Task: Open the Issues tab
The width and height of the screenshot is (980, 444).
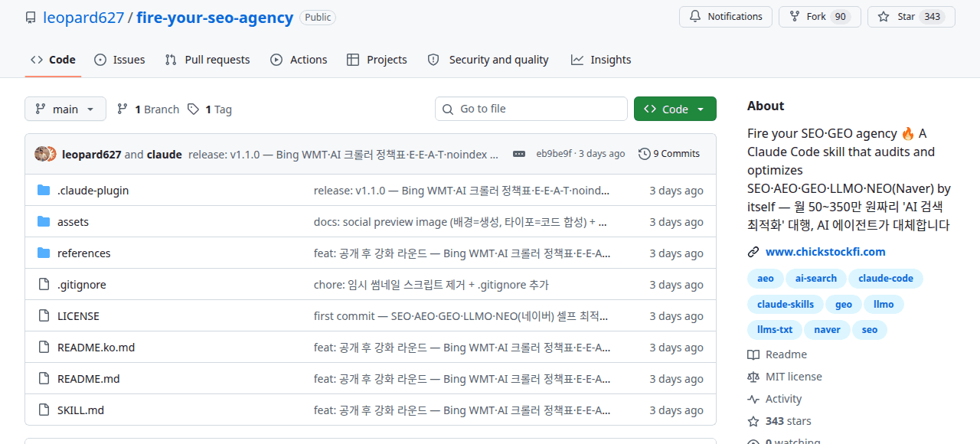Action: click(119, 60)
